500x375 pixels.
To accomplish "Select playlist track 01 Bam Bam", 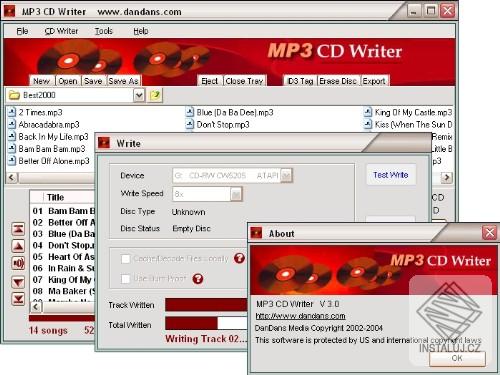I will click(64, 211).
